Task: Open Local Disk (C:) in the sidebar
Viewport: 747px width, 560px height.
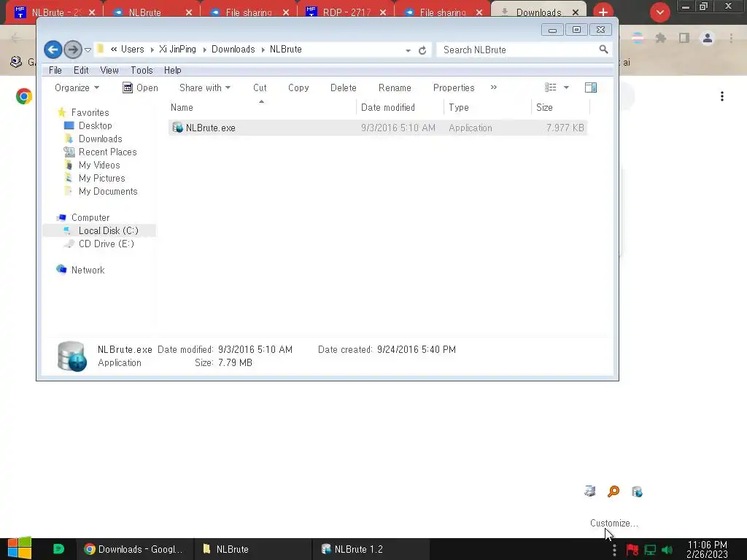Action: pos(108,230)
